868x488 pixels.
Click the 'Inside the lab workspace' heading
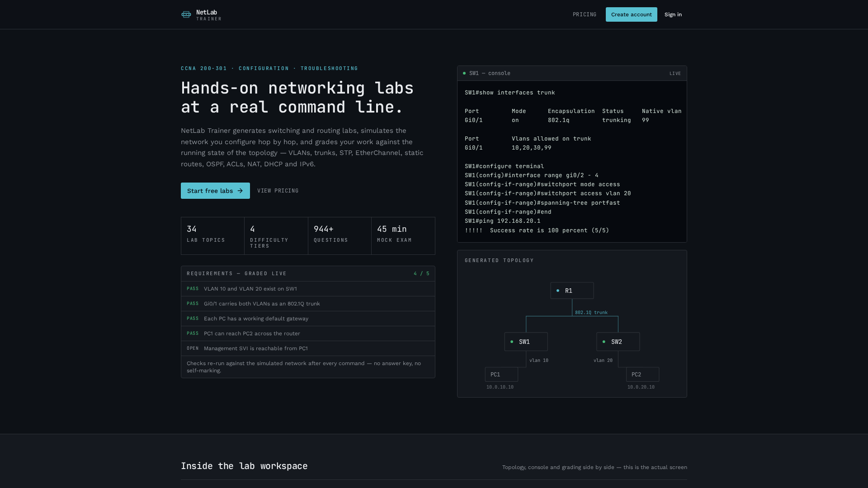click(244, 466)
